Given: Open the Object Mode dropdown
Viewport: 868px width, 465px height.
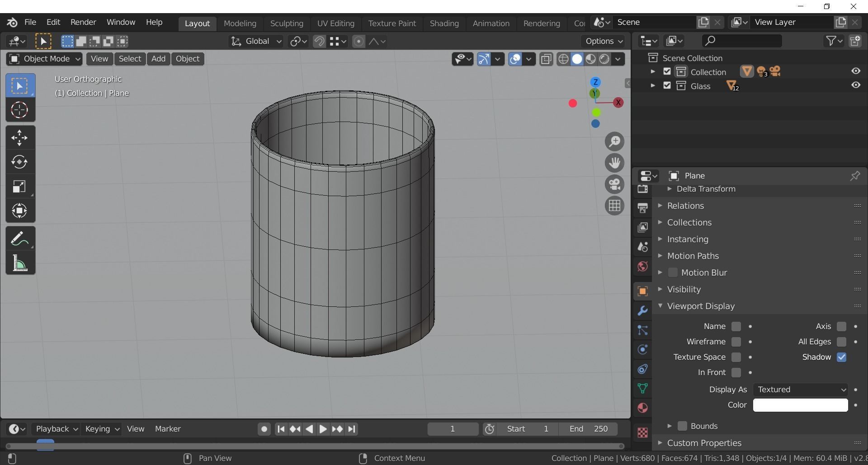Looking at the screenshot, I should pos(44,59).
